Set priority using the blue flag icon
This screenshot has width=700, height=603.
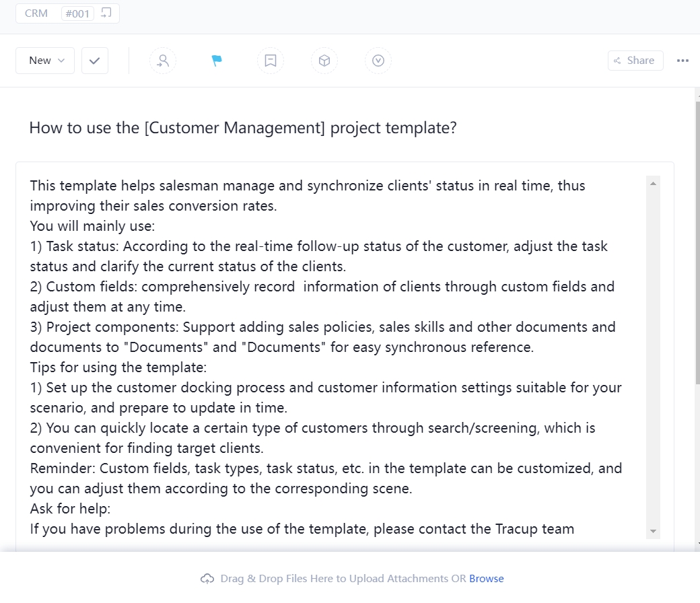point(216,60)
